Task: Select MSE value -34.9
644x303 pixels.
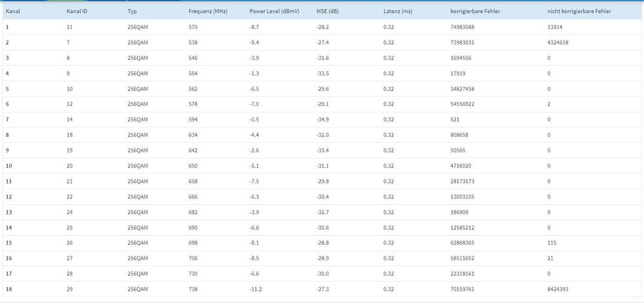Action: click(x=323, y=120)
